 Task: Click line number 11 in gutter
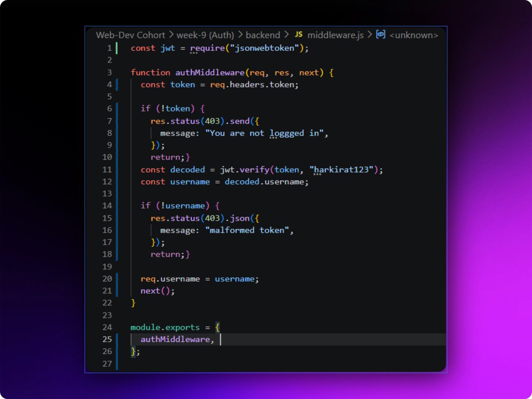[x=107, y=169]
